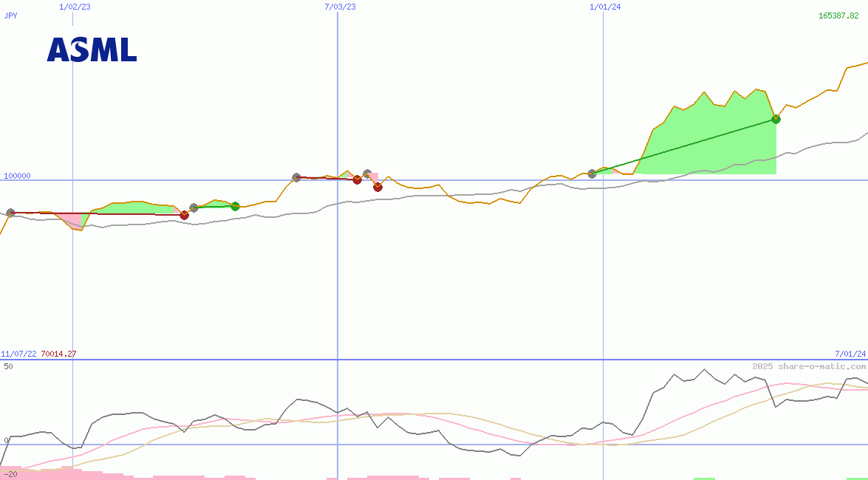Select the green endpoint dot of the rising trendline
The image size is (868, 480).
click(776, 120)
